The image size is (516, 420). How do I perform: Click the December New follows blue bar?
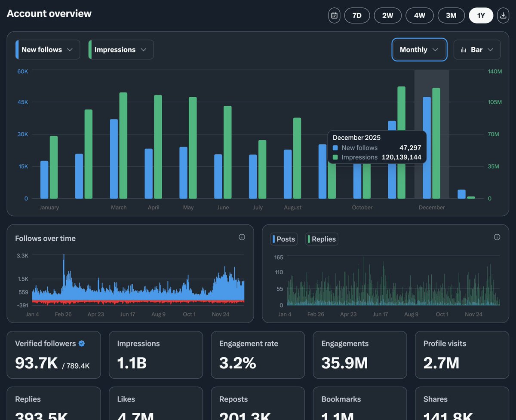pyautogui.click(x=427, y=148)
